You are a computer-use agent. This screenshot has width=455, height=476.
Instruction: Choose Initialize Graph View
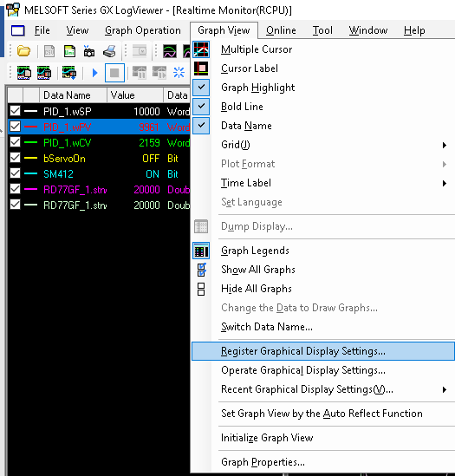(323, 438)
